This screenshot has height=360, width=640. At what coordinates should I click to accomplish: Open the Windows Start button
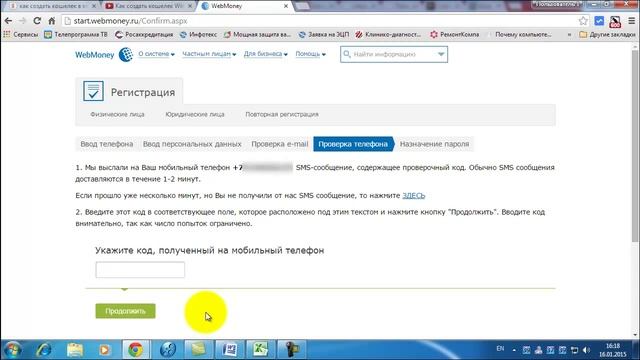click(13, 350)
